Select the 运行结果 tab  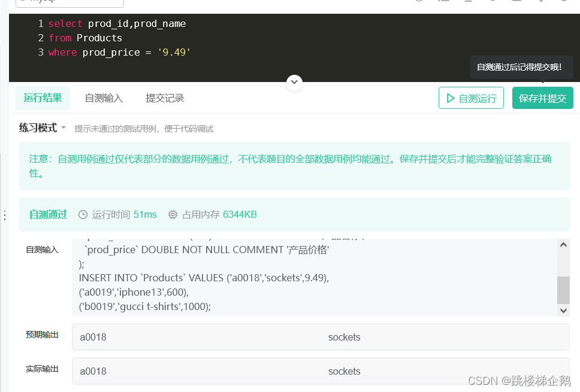(x=43, y=98)
